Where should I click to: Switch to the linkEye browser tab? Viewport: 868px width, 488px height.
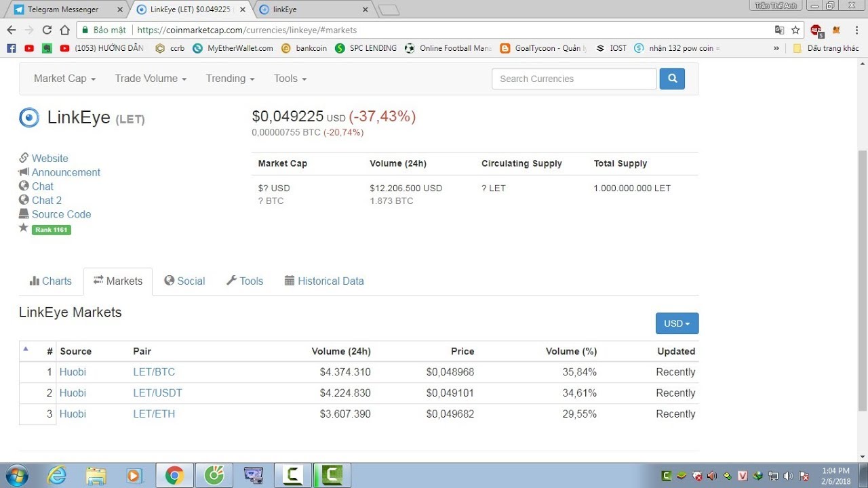314,9
